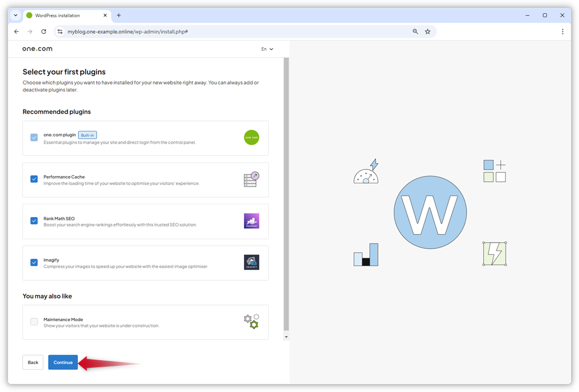579x392 pixels.
Task: Click the address bar URL field
Action: (x=152, y=31)
